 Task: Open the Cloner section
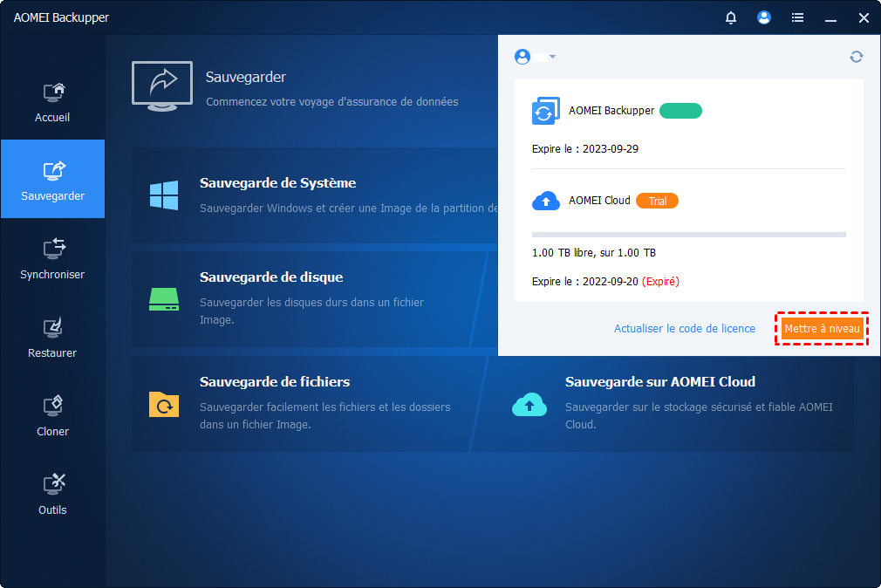coord(52,416)
